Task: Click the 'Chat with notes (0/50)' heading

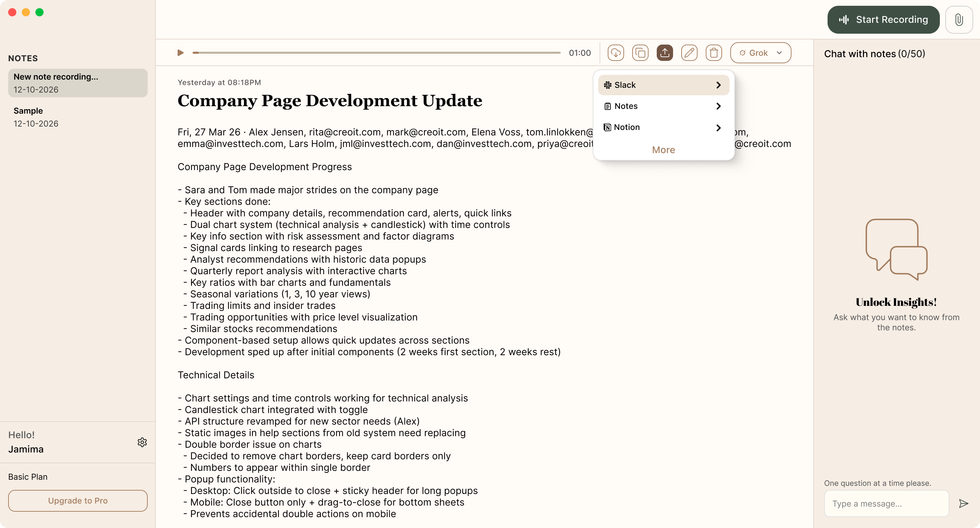Action: click(874, 54)
